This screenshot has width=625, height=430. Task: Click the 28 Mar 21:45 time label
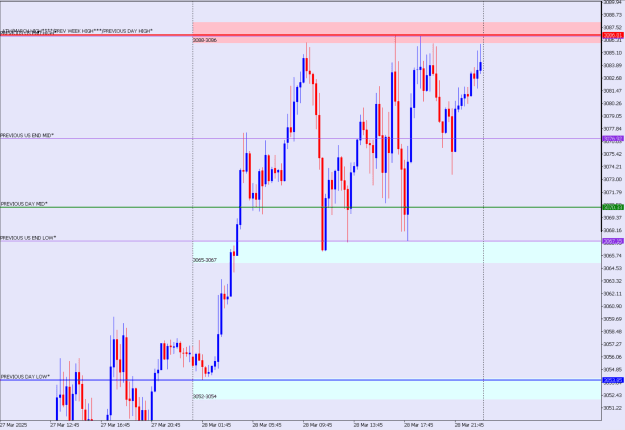[470, 425]
